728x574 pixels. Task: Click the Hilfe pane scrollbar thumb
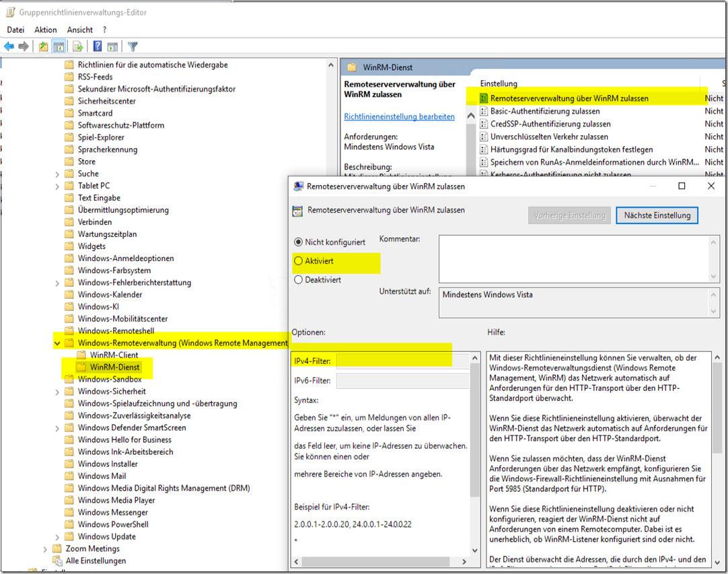pyautogui.click(x=717, y=408)
